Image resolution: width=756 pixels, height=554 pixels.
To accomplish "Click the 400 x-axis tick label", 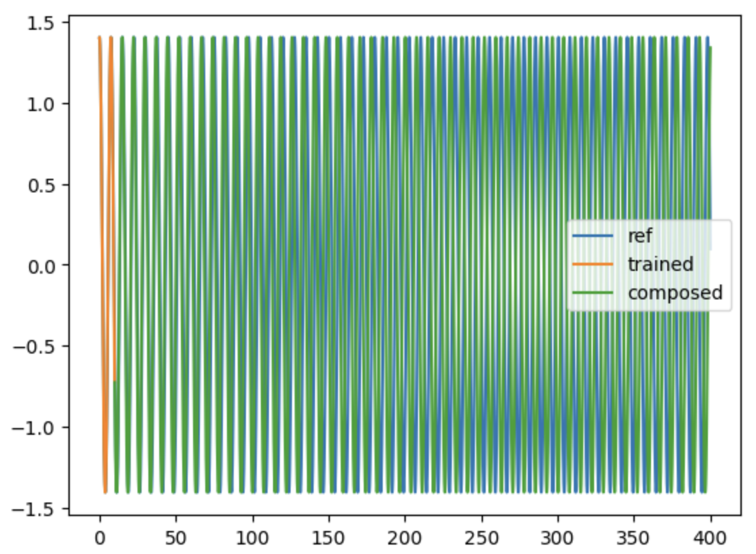I will click(711, 533).
